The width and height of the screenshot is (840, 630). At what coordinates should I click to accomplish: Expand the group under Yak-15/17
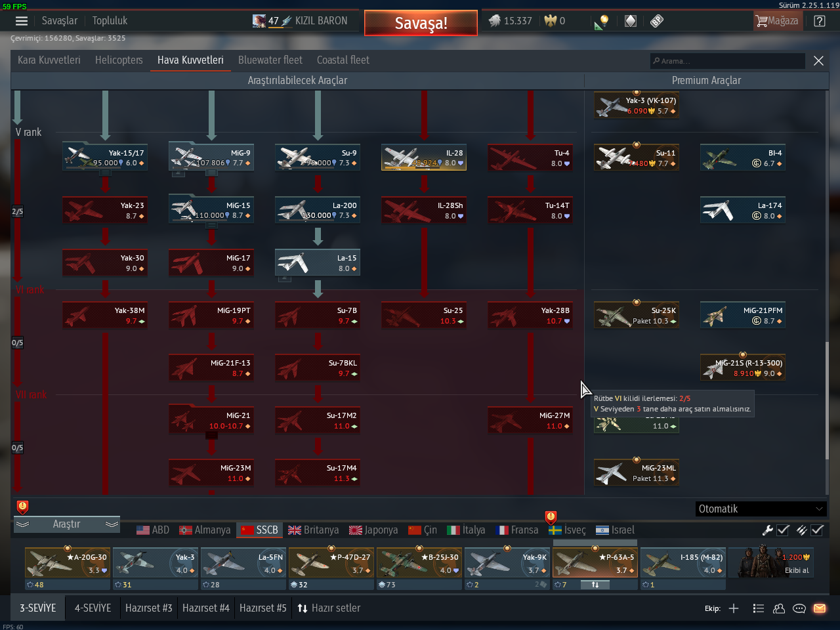(x=105, y=173)
